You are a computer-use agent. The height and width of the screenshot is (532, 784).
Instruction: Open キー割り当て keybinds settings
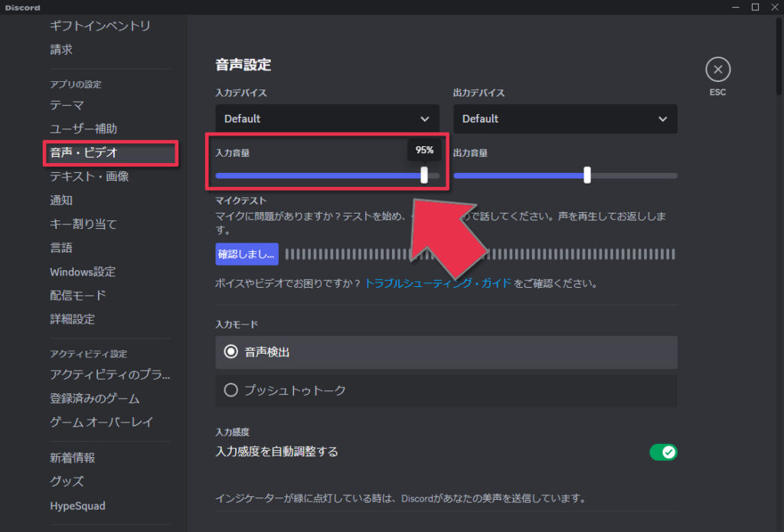tap(83, 224)
